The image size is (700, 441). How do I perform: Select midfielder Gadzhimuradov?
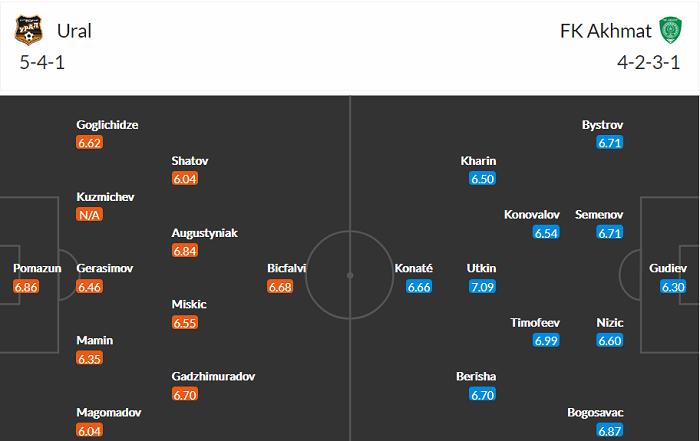click(214, 376)
